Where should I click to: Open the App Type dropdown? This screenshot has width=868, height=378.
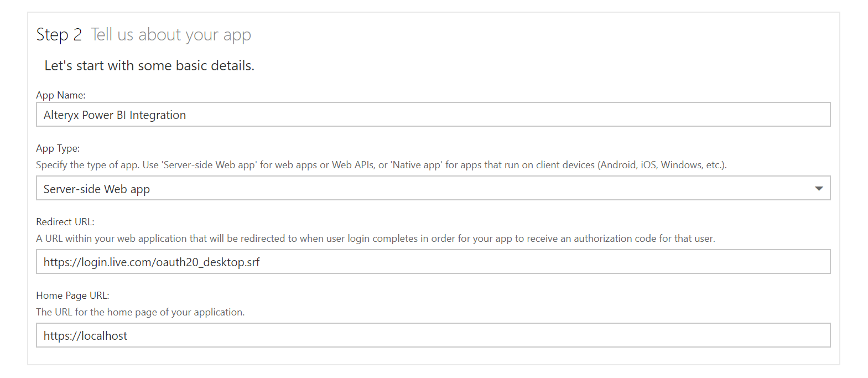(433, 188)
